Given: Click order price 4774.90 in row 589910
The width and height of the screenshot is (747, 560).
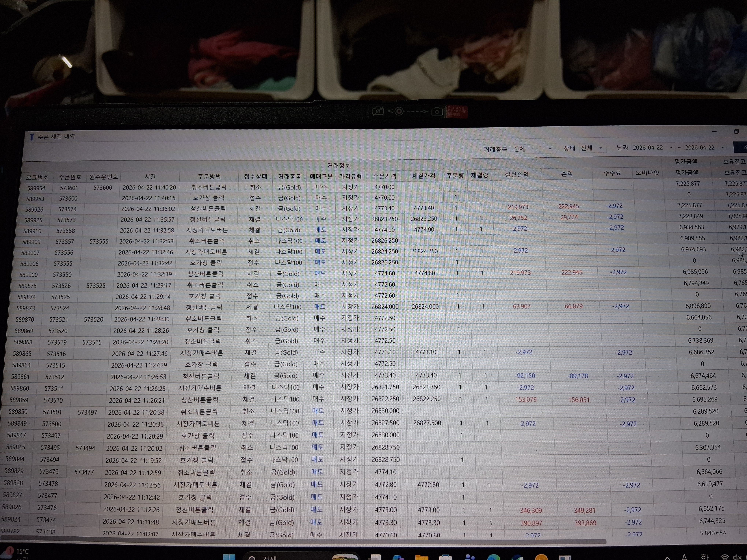Looking at the screenshot, I should click(x=385, y=229).
